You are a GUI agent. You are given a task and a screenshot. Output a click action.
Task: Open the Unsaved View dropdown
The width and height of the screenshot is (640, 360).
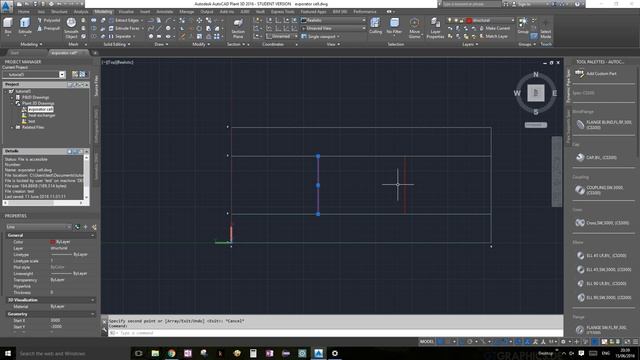[x=333, y=28]
